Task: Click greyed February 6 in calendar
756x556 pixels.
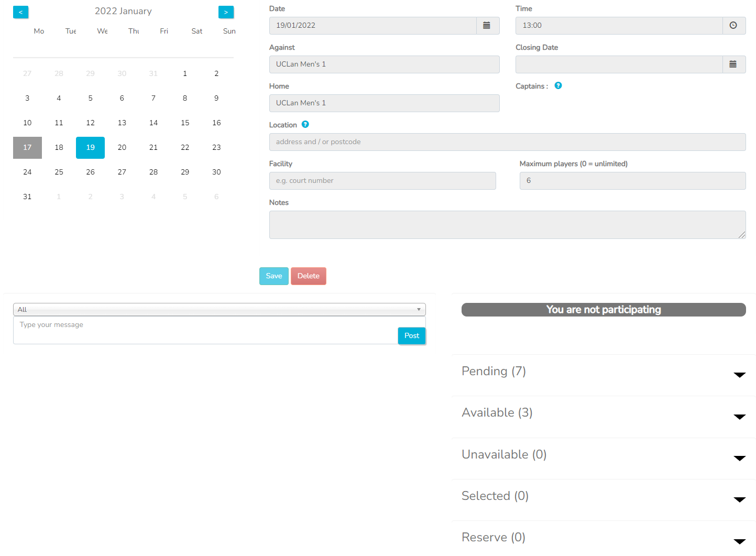Action: pos(216,197)
